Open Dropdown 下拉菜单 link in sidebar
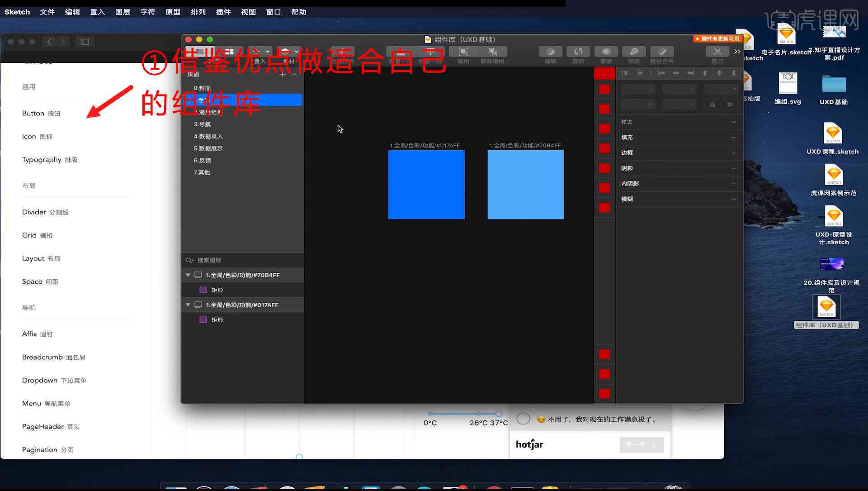Screen dimensions: 868x491 pyautogui.click(x=54, y=380)
